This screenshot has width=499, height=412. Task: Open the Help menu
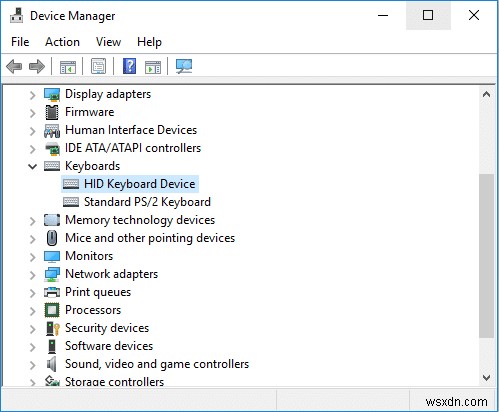point(149,42)
